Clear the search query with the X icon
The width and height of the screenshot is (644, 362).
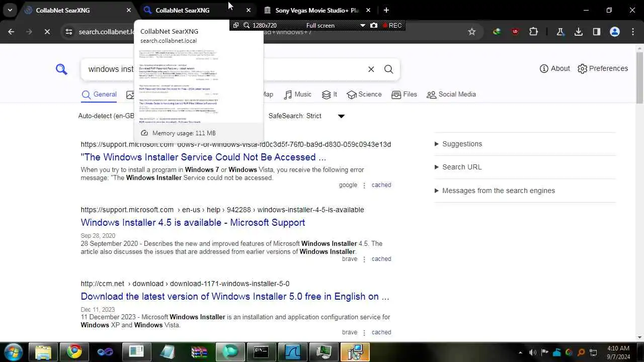click(x=371, y=69)
